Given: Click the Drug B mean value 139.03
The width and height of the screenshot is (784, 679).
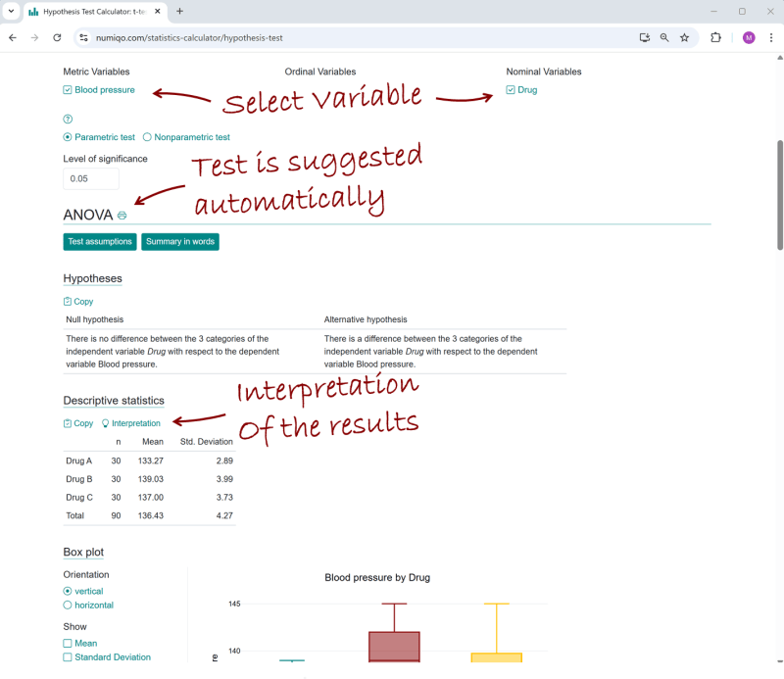Looking at the screenshot, I should point(151,479).
